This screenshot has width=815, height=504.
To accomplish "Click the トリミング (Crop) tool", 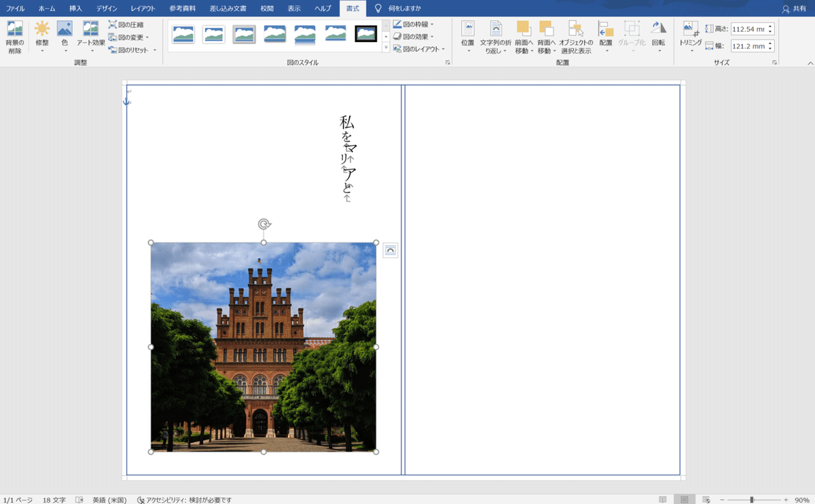I will [x=691, y=37].
